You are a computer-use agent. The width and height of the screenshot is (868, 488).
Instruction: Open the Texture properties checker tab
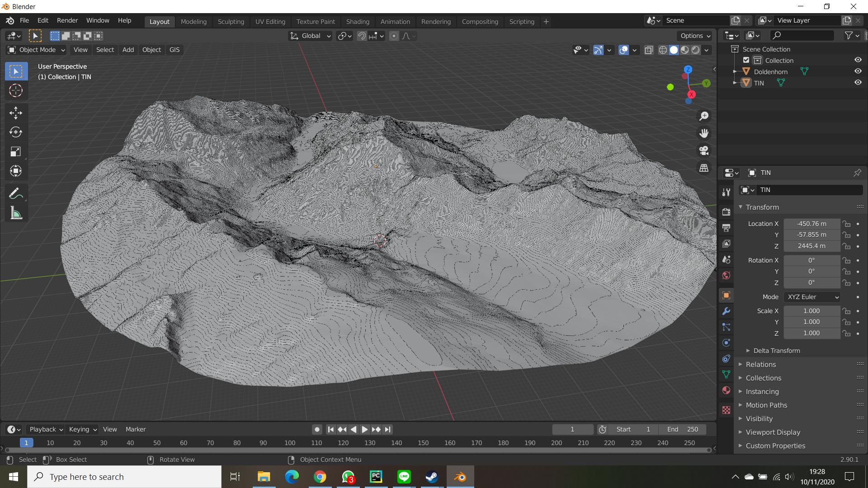click(x=726, y=410)
